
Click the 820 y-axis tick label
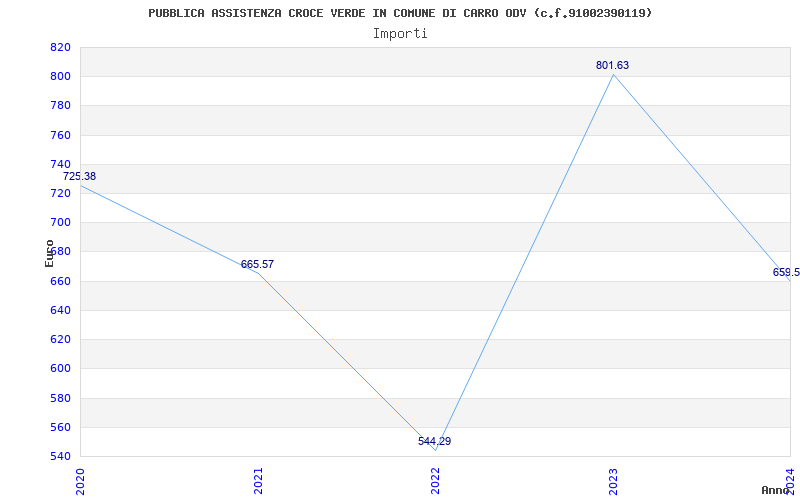[x=60, y=47]
